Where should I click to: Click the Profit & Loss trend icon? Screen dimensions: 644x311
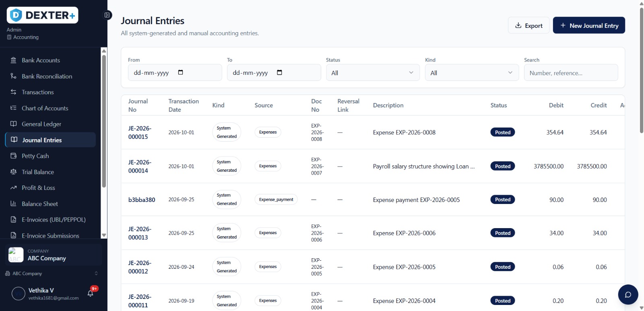(x=13, y=188)
